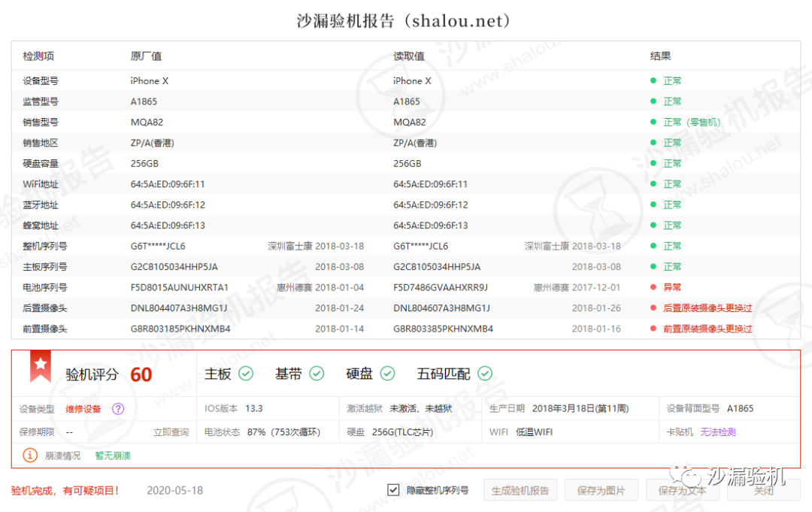The width and height of the screenshot is (812, 512).
Task: Toggle the 隐藏整机序列号 checkbox
Action: (x=393, y=489)
